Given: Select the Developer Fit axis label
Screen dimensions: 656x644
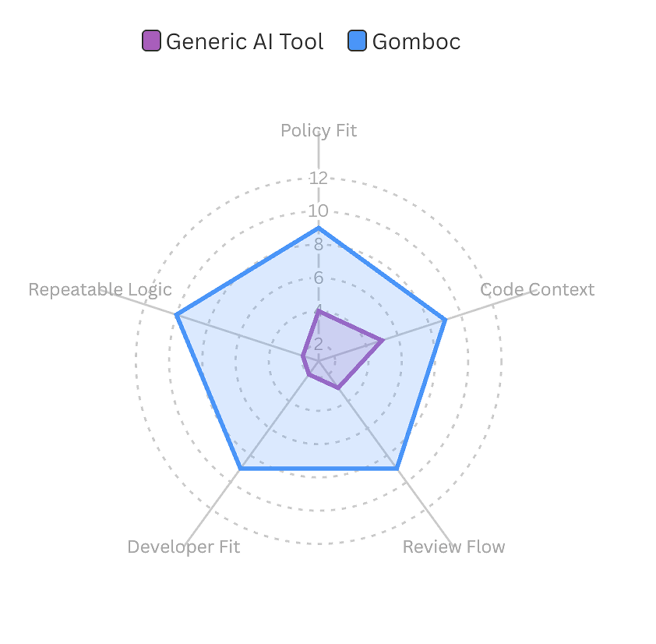Looking at the screenshot, I should [x=183, y=547].
